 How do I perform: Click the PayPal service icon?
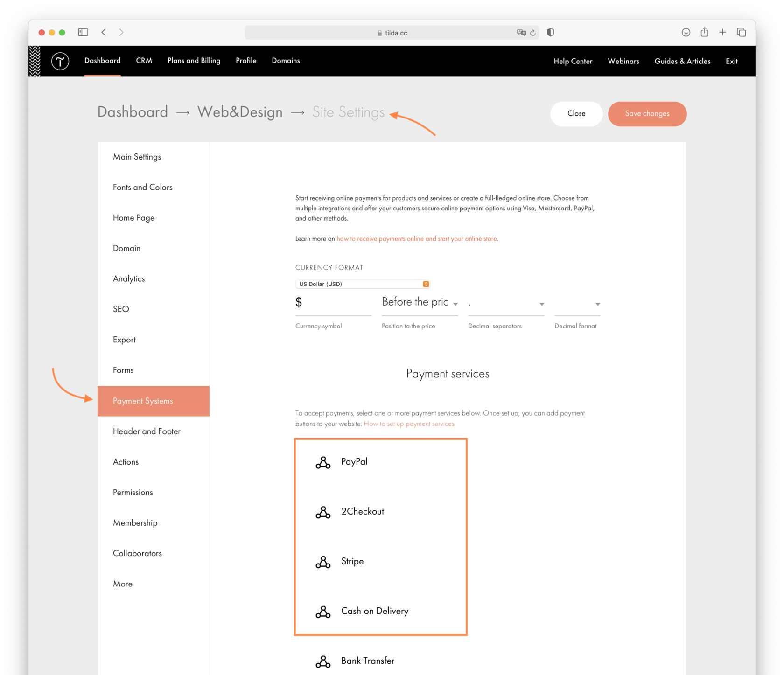pos(323,462)
